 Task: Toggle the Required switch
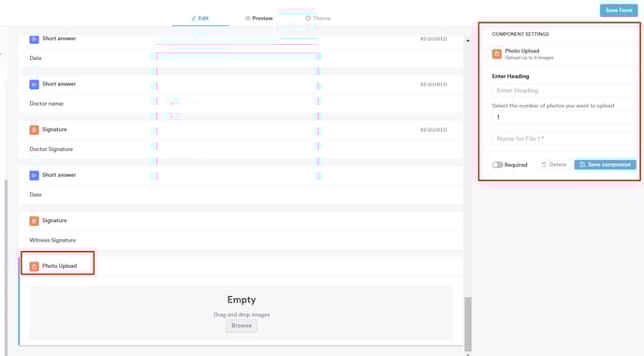497,165
